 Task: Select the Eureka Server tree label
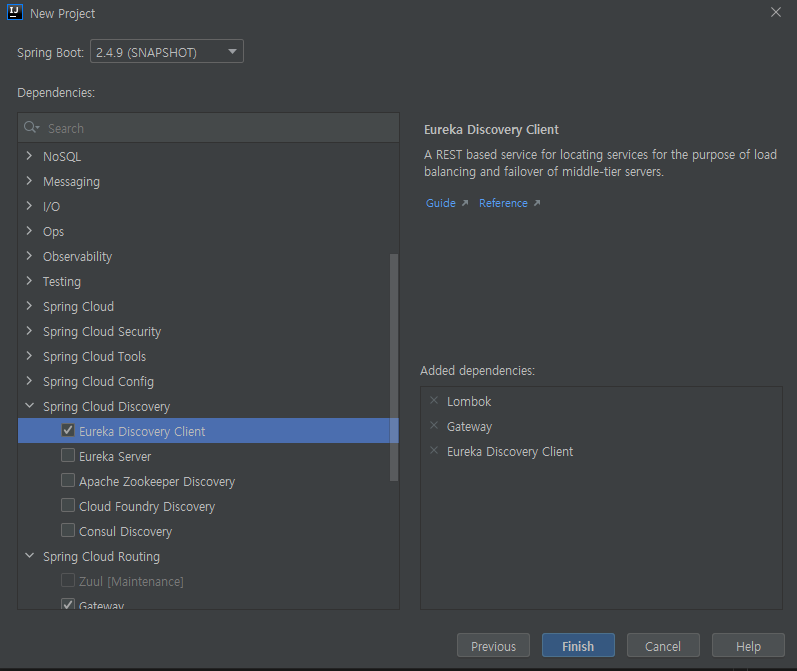[x=115, y=456]
